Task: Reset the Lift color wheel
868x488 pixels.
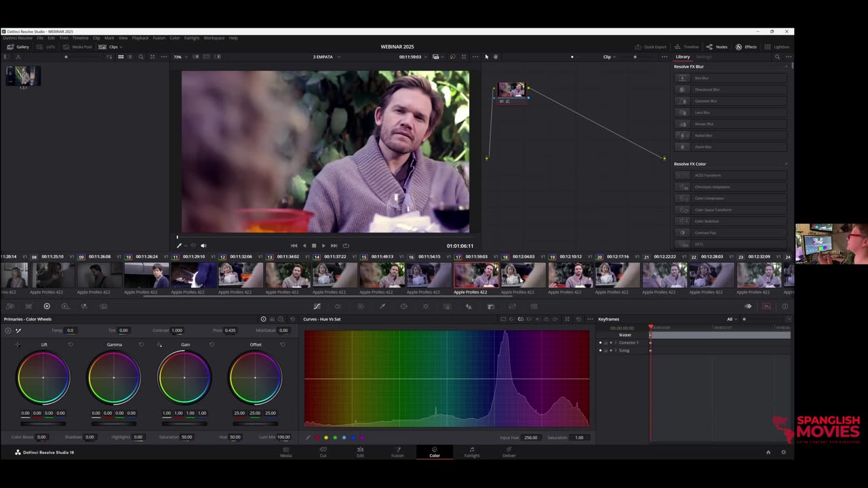Action: point(71,344)
